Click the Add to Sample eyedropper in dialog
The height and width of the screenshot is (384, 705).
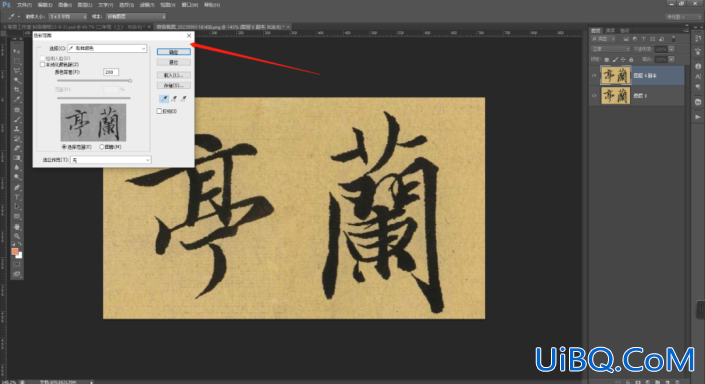(x=174, y=98)
